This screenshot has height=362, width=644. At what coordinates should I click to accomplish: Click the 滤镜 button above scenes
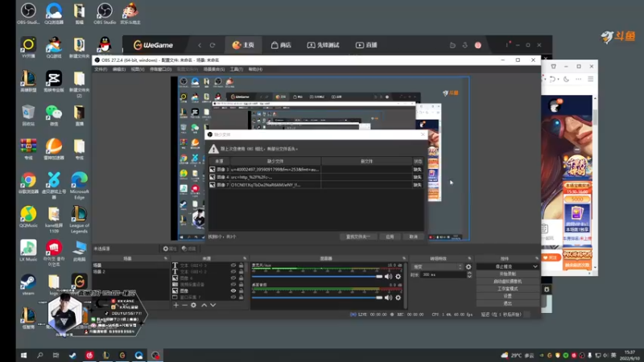click(x=189, y=249)
